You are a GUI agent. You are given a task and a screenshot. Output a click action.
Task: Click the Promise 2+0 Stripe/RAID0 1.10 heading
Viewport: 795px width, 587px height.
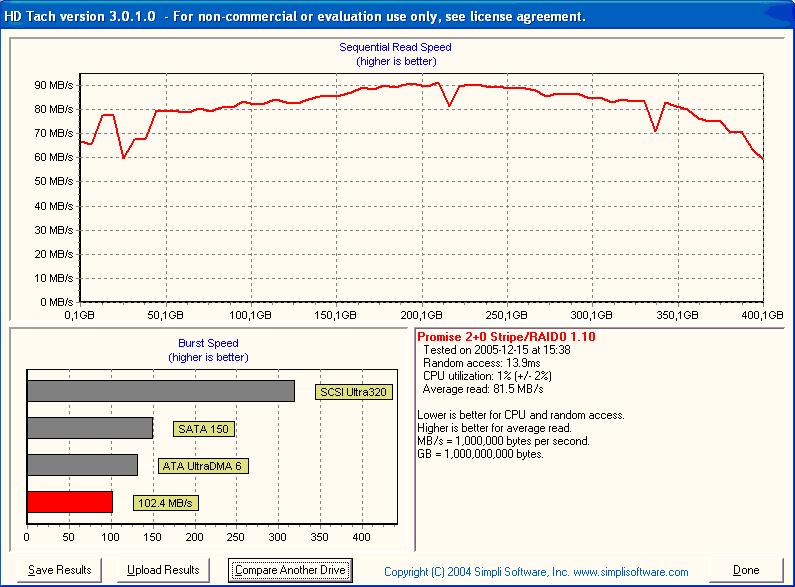tap(506, 337)
